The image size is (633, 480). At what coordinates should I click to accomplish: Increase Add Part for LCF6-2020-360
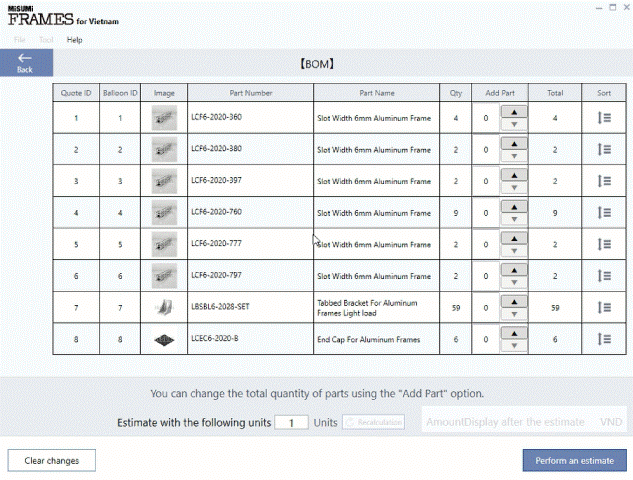[514, 111]
